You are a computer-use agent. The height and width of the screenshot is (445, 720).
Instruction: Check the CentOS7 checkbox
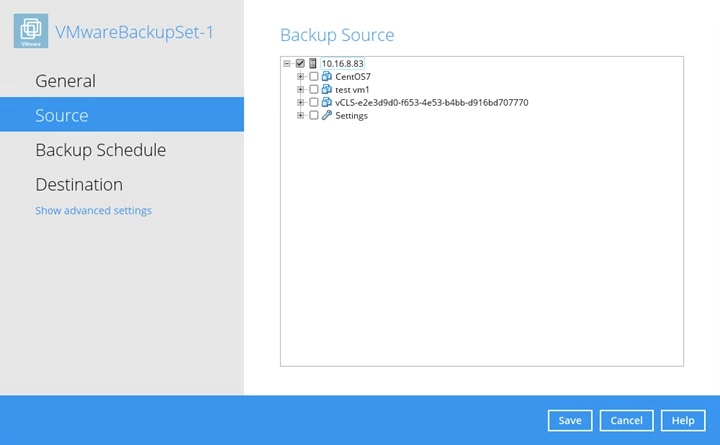pyautogui.click(x=314, y=76)
